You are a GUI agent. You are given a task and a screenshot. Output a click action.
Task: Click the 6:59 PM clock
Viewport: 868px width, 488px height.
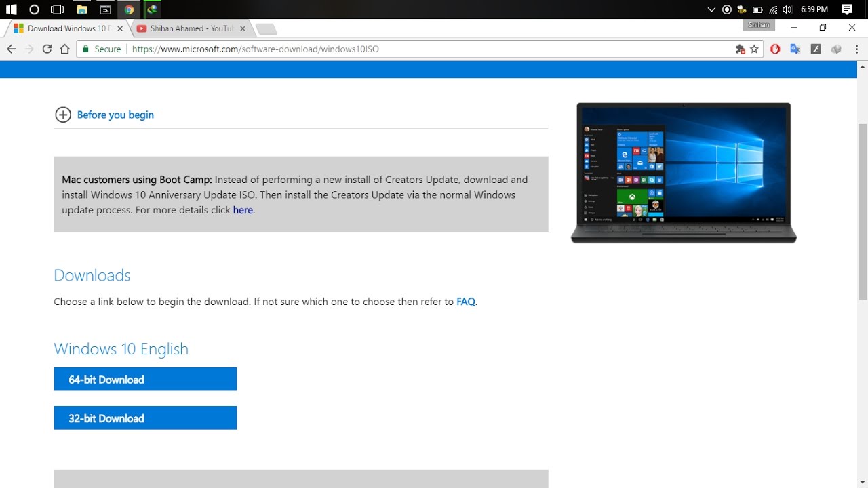coord(814,9)
